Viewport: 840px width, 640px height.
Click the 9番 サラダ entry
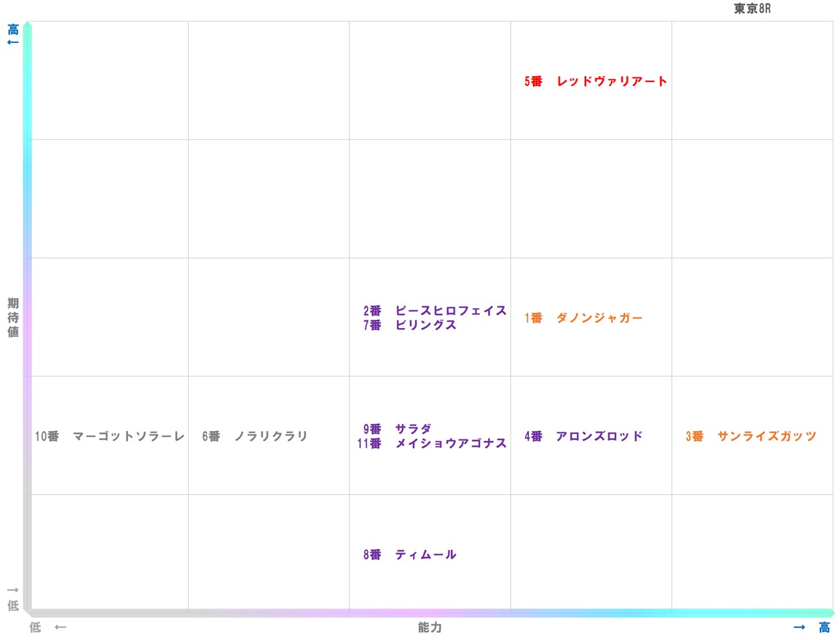(x=397, y=429)
